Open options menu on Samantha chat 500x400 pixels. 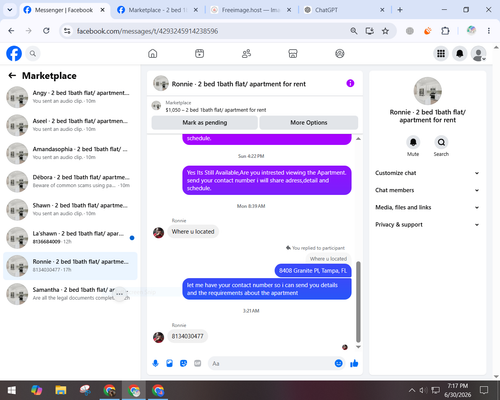120,294
